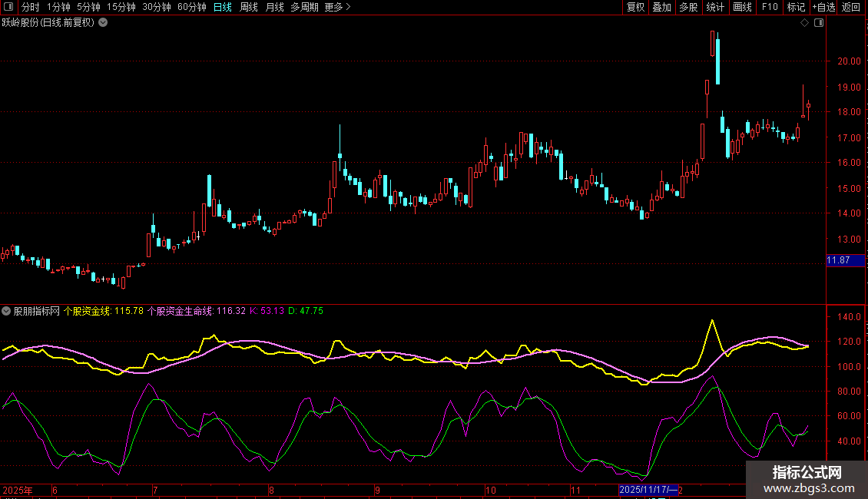Screen dimensions: 868x499
Task: Click the 标记 mark button
Action: (x=796, y=7)
